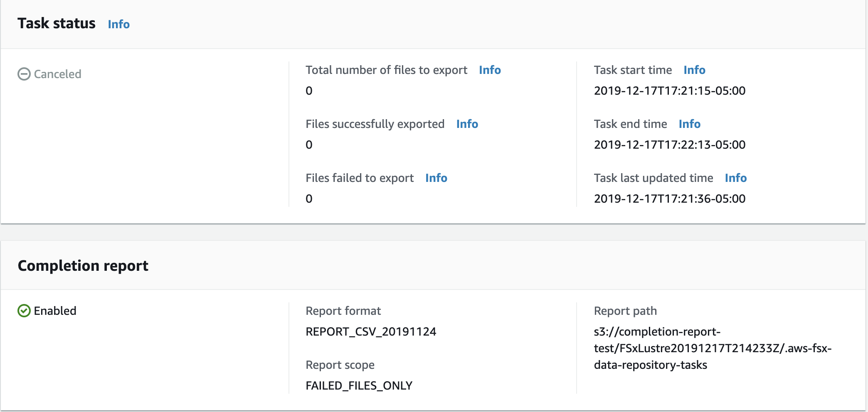Viewport: 868px width, 412px height.
Task: Click the task end timestamp value
Action: 670,145
